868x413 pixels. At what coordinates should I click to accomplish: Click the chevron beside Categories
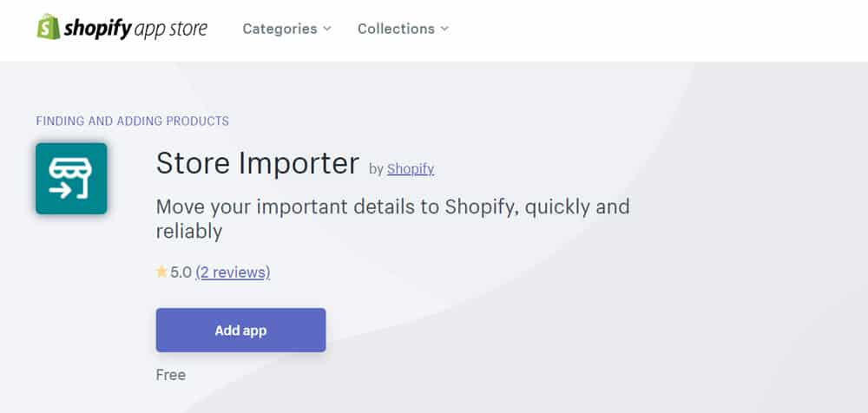[x=326, y=29]
